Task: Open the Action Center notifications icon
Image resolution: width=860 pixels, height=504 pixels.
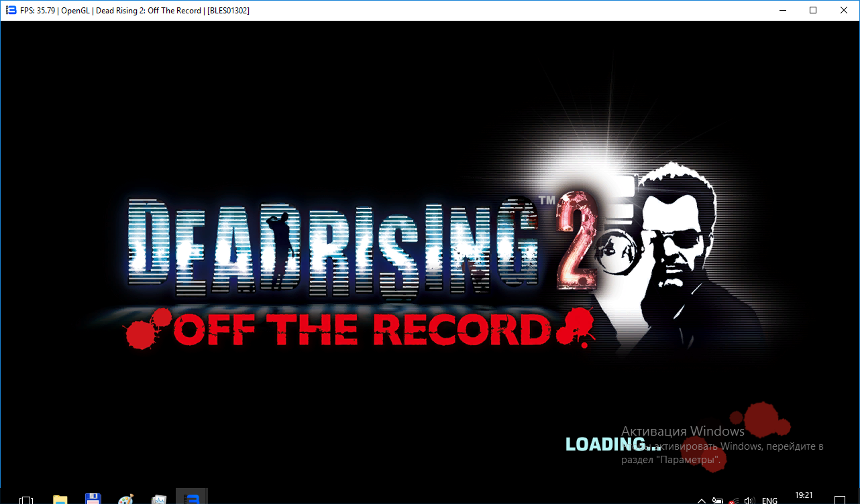Action: tap(839, 499)
